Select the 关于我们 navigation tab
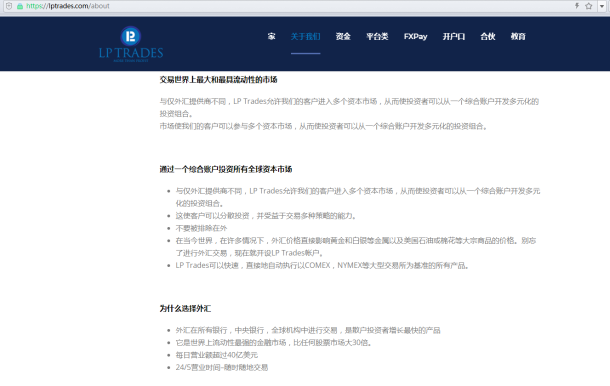Viewport: 610px width, 386px height. (x=305, y=36)
